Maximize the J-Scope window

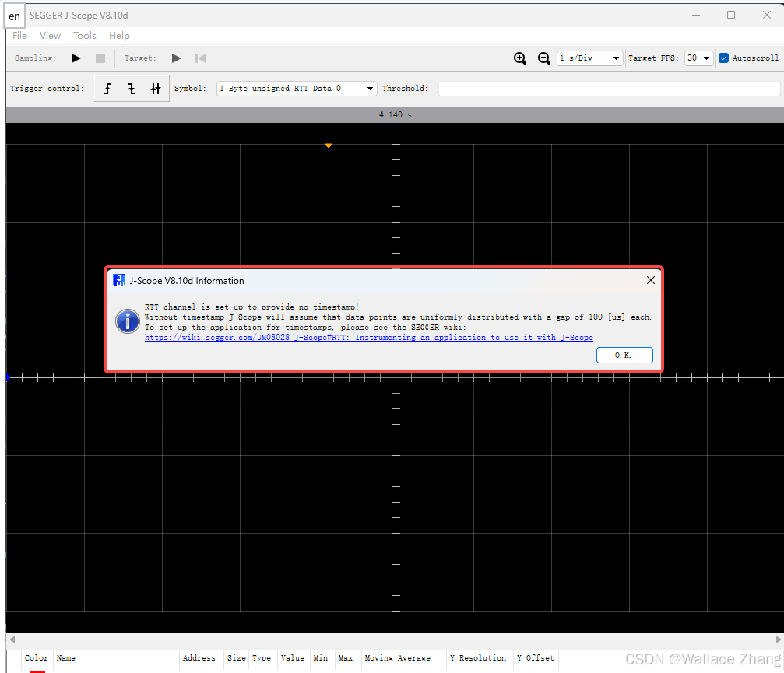click(730, 15)
